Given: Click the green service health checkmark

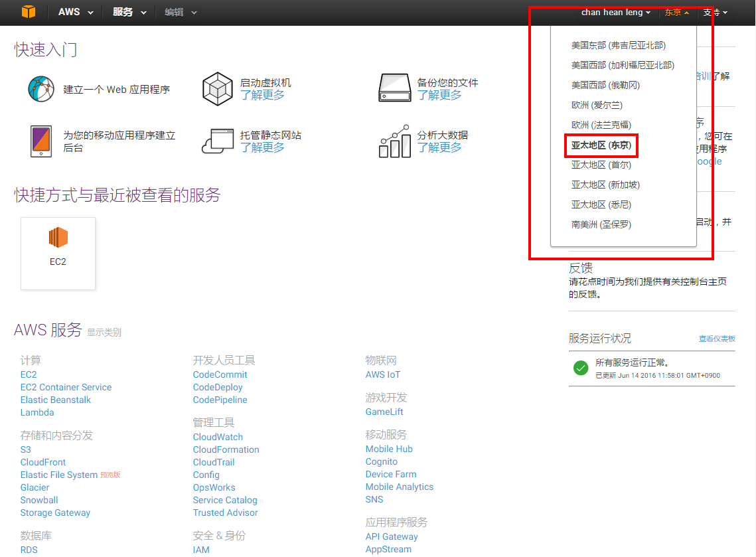Looking at the screenshot, I should click(581, 368).
